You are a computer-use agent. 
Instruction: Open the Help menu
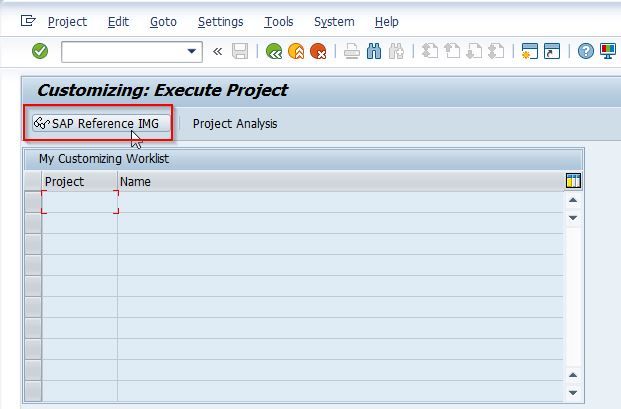point(387,22)
